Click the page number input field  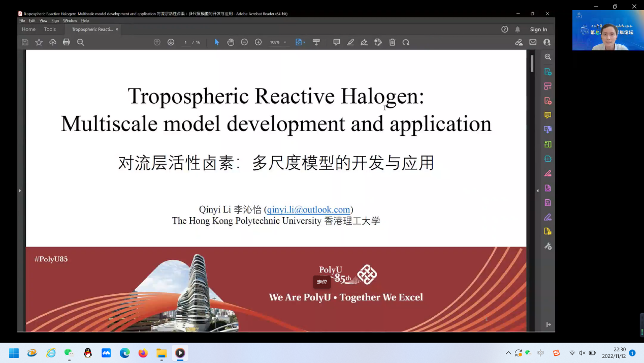[x=186, y=42]
